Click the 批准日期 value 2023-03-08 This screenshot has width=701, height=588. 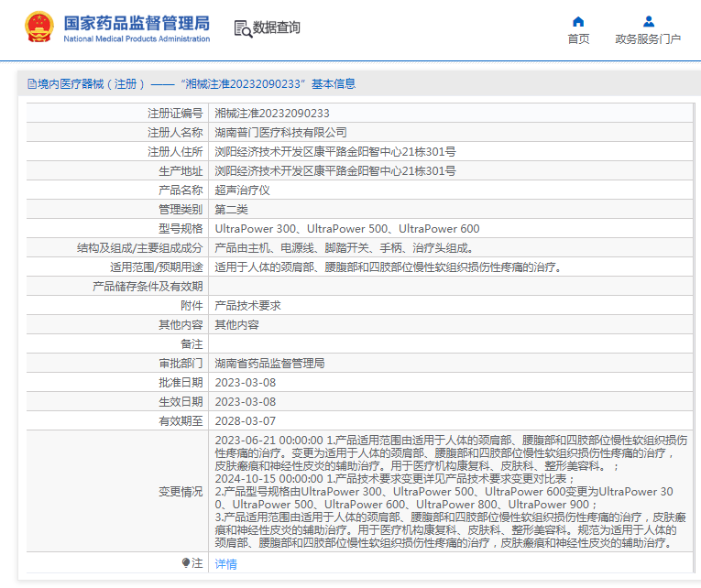click(x=246, y=383)
